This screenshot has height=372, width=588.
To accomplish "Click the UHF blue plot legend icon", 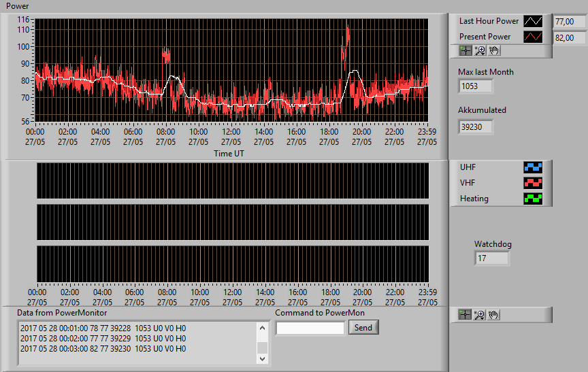I will tap(533, 167).
